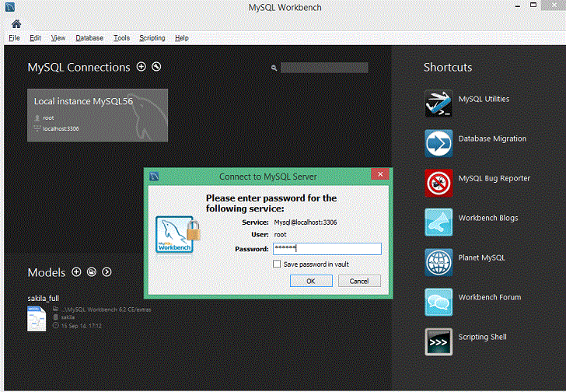Click the Database Migration label
This screenshot has width=566, height=392.
click(x=492, y=138)
